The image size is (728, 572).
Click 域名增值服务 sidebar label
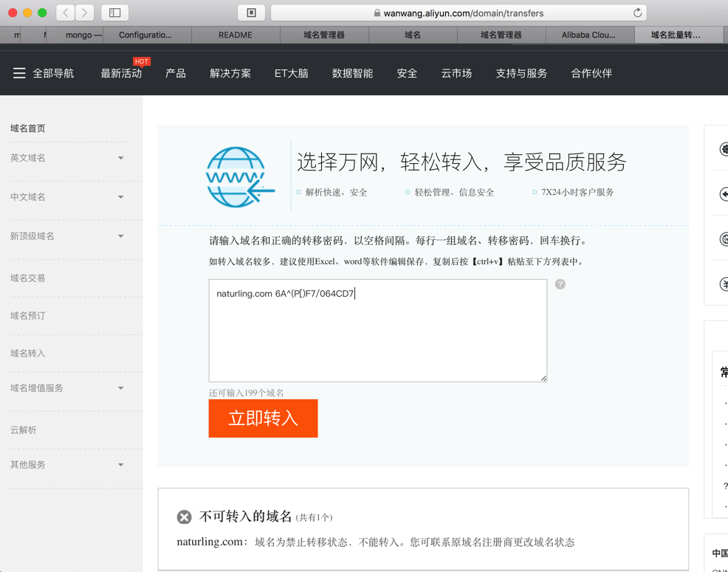click(x=37, y=387)
